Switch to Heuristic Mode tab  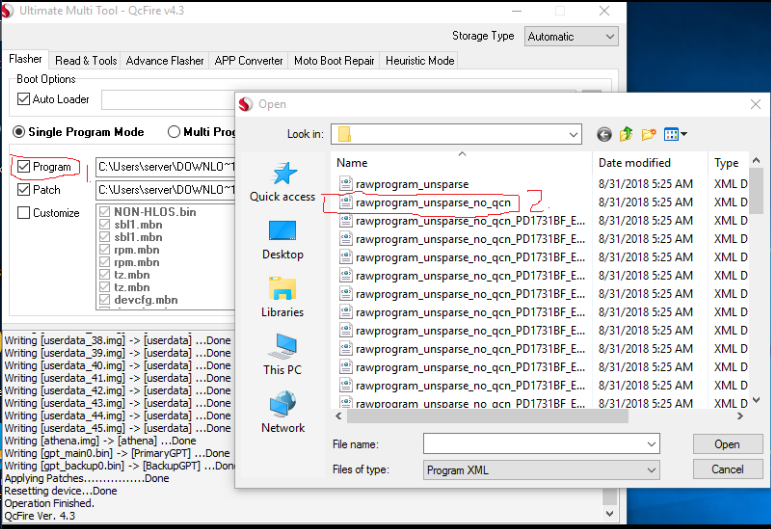point(419,61)
